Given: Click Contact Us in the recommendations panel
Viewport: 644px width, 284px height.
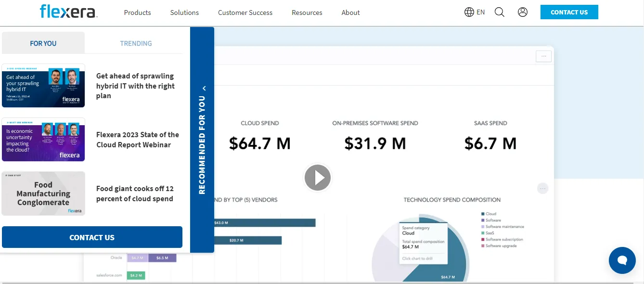Looking at the screenshot, I should (x=92, y=237).
